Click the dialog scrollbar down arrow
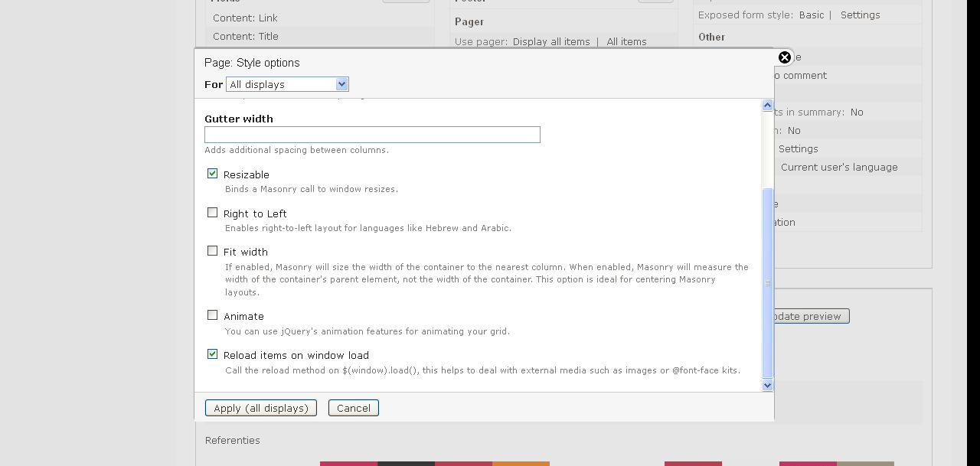Screen dimensions: 980x466 pos(768,386)
